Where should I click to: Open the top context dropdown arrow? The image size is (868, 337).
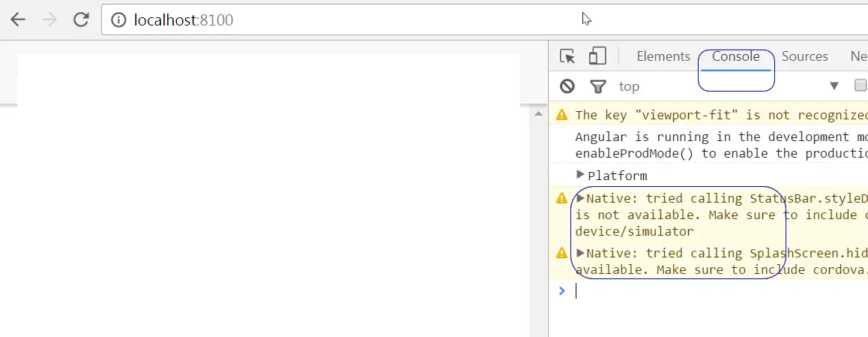pos(834,86)
